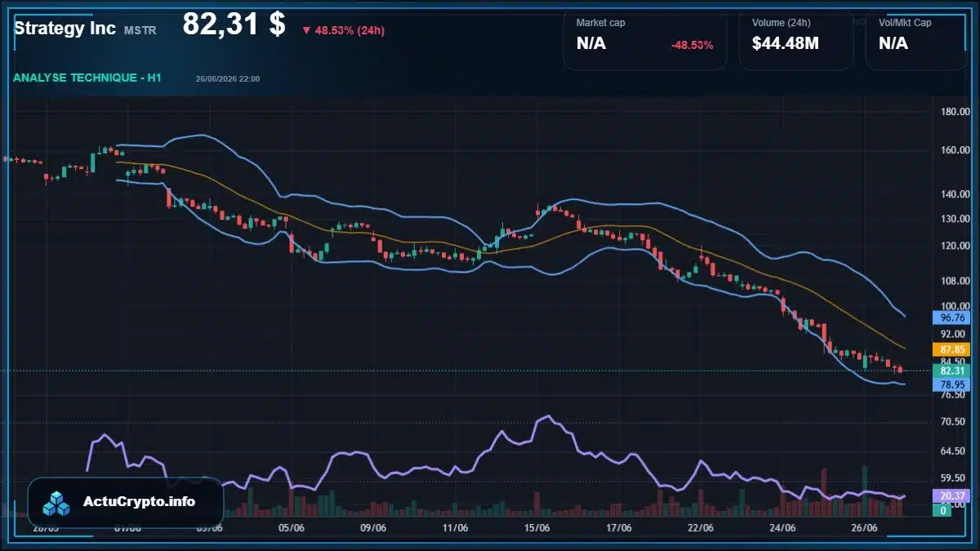980x551 pixels.
Task: Click the 92.00 price axis label
Action: click(x=953, y=334)
